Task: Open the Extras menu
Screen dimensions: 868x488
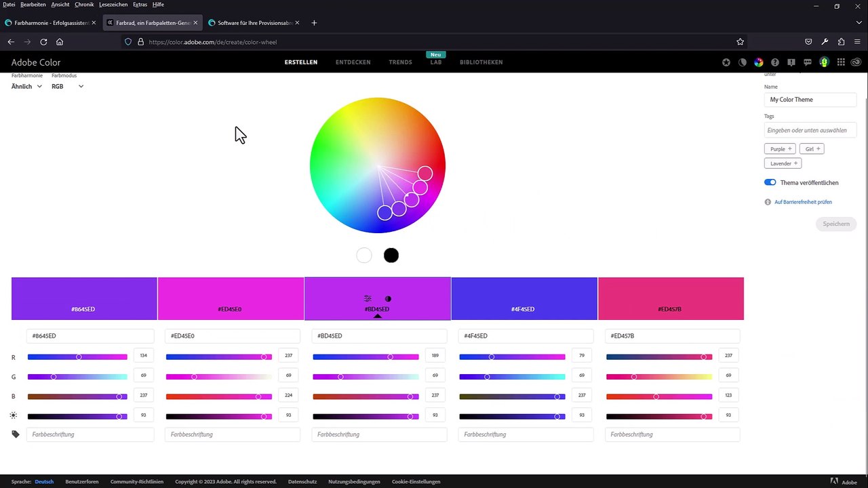Action: pyautogui.click(x=140, y=5)
